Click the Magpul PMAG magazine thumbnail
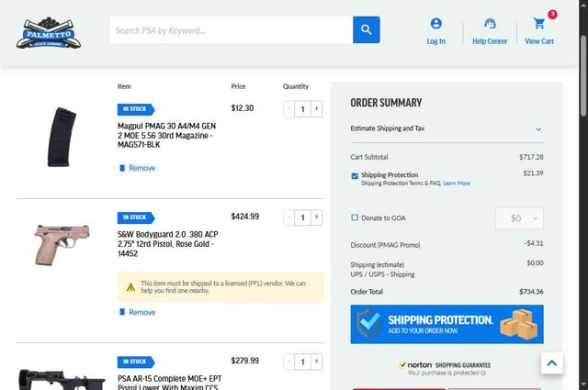The image size is (588, 390). [62, 137]
